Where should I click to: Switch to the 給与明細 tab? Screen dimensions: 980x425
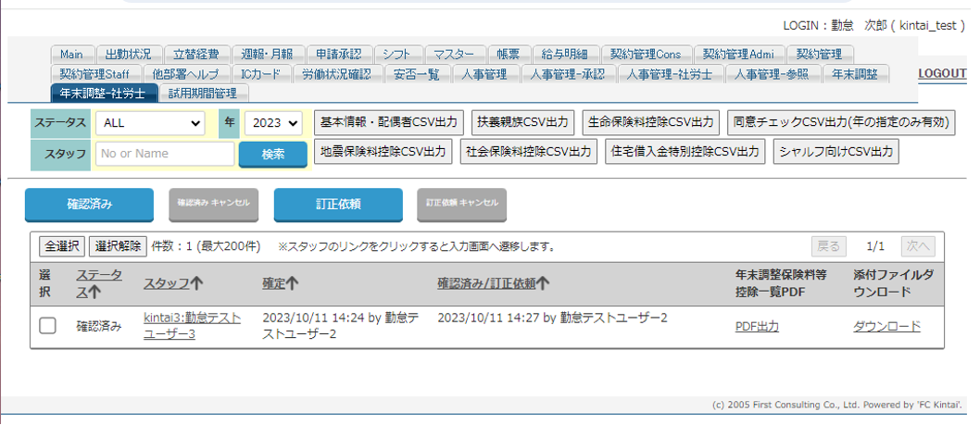coord(567,55)
